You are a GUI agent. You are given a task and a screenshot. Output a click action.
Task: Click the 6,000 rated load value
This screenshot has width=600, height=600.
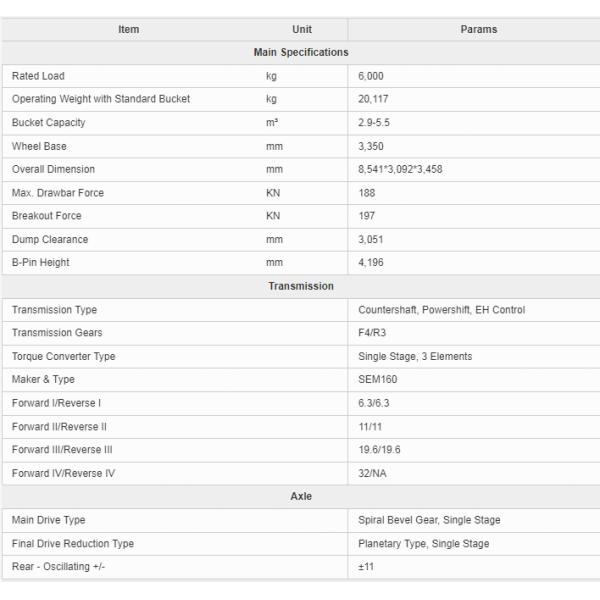pos(371,76)
